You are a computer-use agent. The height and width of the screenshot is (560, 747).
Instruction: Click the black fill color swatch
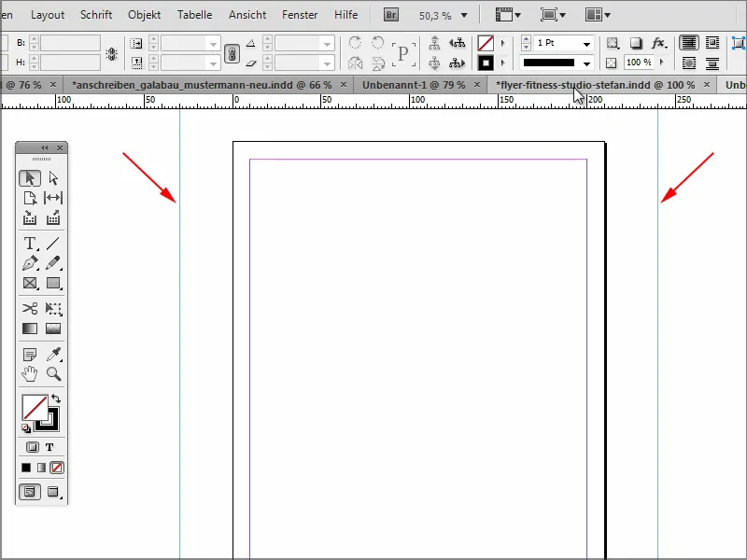click(x=27, y=467)
